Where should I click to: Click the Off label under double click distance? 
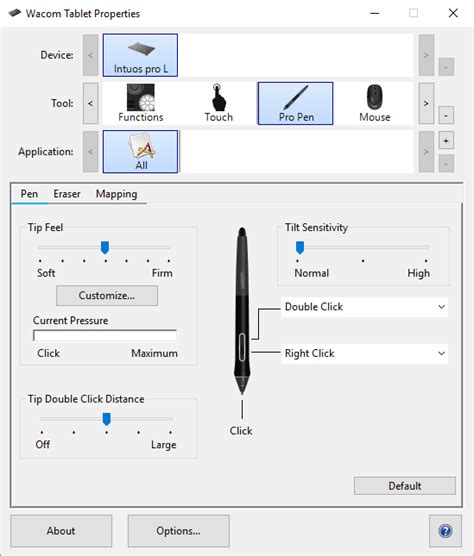click(x=43, y=444)
